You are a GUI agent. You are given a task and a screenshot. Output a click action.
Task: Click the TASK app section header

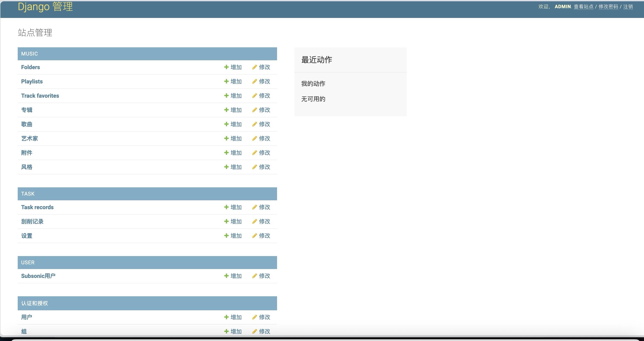28,194
